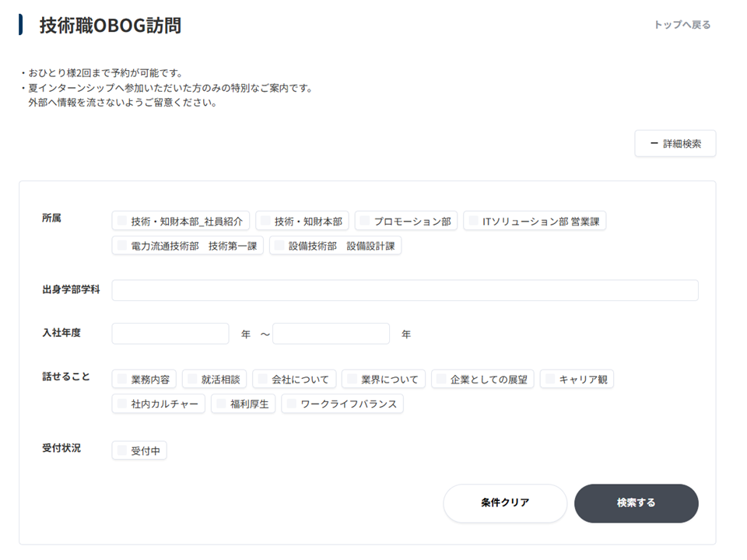
Task: Check the ワークライフバランス option
Action: click(x=290, y=404)
